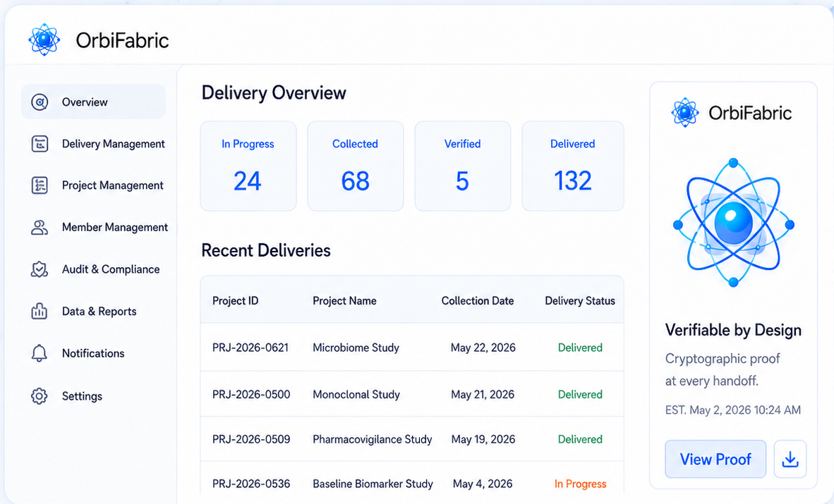Click the Verifiable by Design title
The image size is (834, 504).
point(733,330)
